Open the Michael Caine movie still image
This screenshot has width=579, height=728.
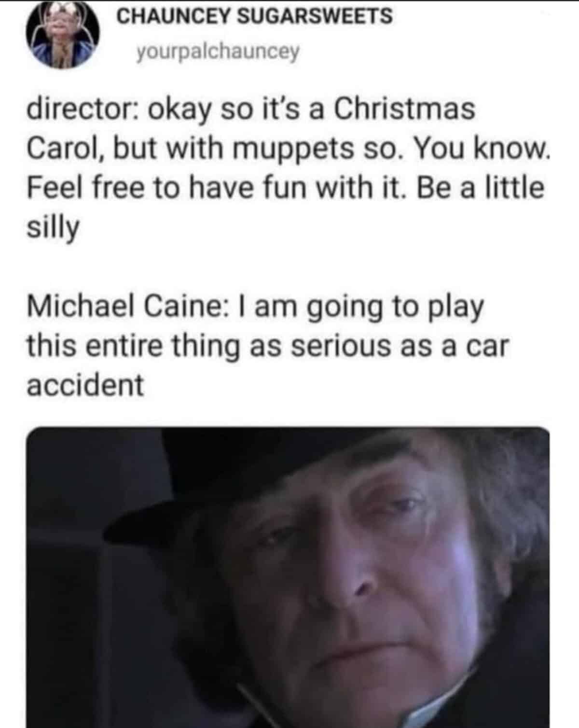tap(288, 577)
